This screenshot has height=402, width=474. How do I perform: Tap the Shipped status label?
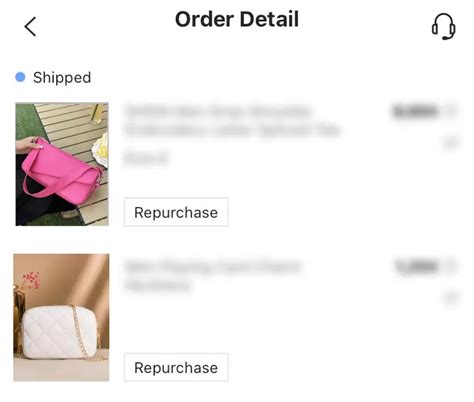(62, 78)
